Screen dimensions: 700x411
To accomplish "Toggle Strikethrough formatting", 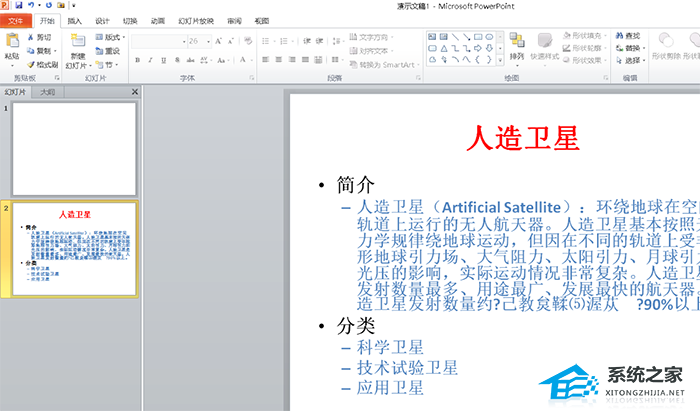I will click(x=191, y=60).
